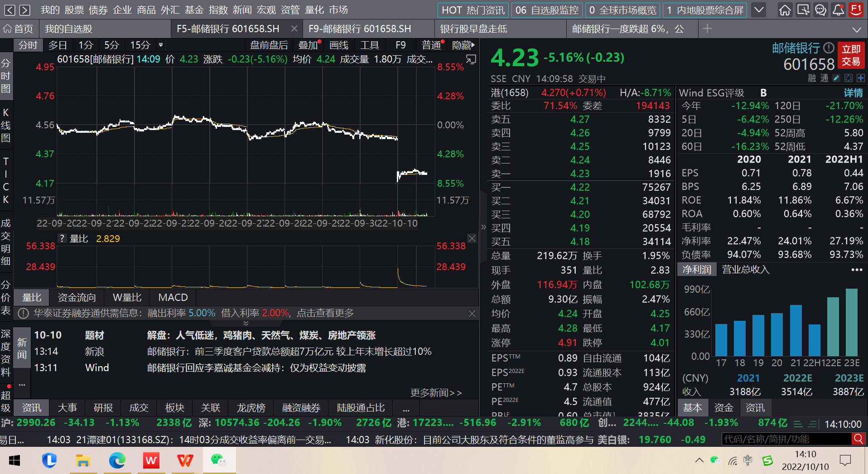This screenshot has width=868, height=474.
Task: Open the chat messages icon
Action: point(820,10)
